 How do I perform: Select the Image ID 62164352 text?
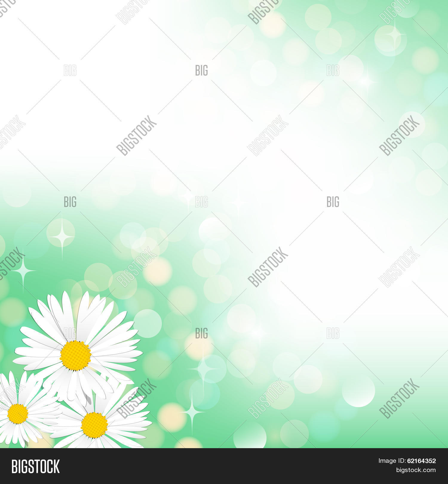407,461
